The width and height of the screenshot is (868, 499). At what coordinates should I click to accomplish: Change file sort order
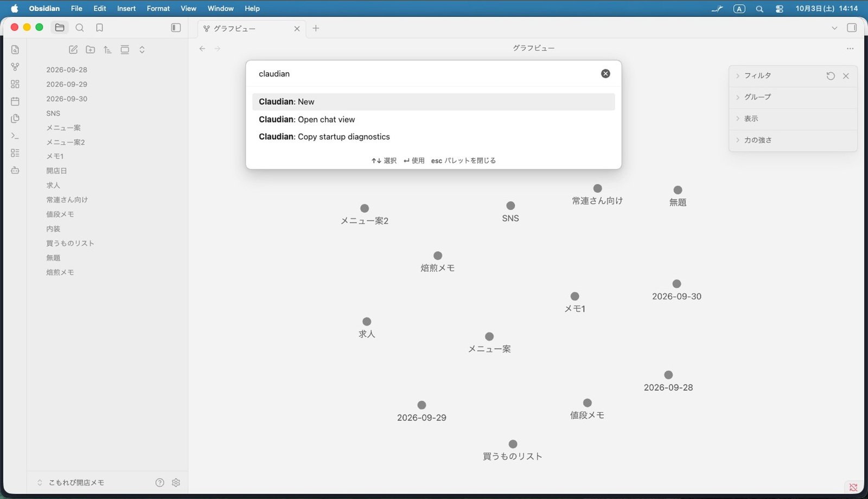[107, 50]
